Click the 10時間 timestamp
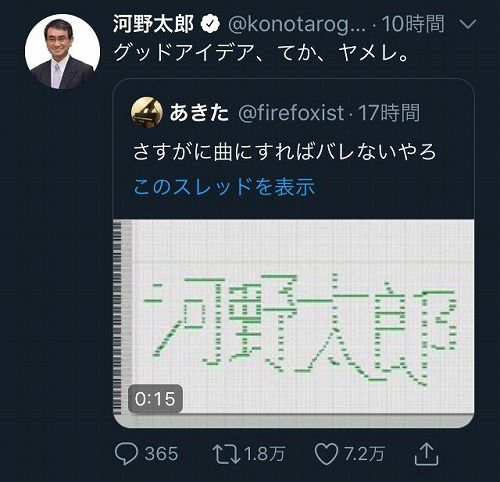500x482 pixels. (x=413, y=24)
